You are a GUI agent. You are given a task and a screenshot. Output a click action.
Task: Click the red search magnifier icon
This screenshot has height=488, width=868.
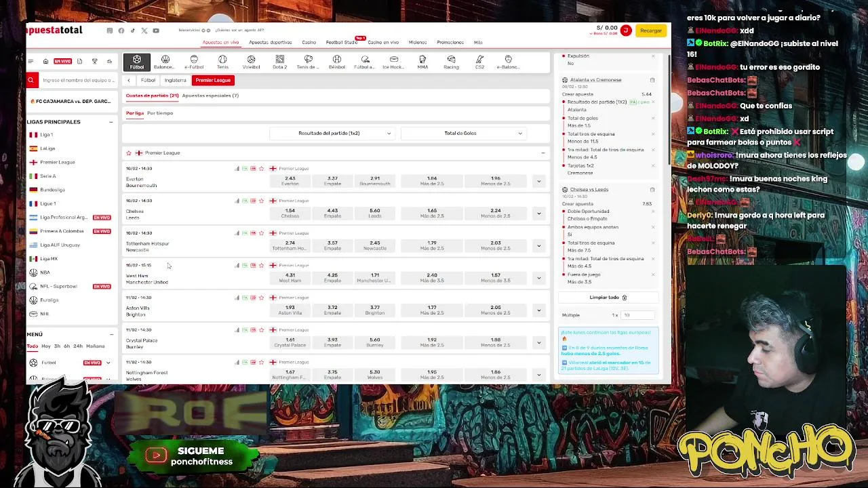[31, 80]
